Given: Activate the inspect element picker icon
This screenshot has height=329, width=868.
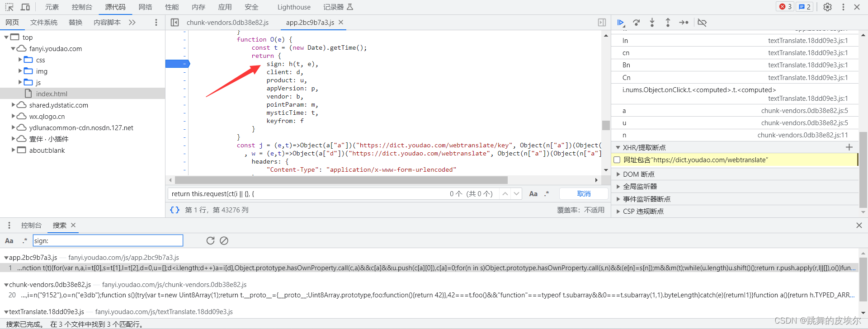Looking at the screenshot, I should click(9, 7).
